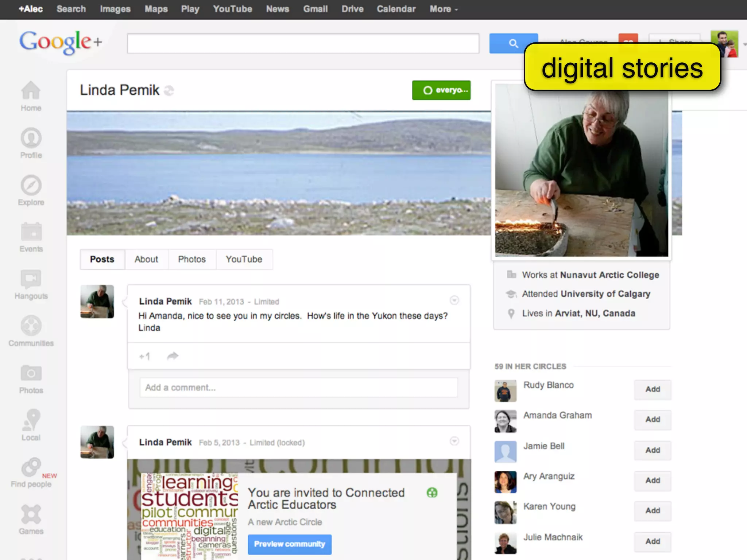The height and width of the screenshot is (560, 747).
Task: Expand the More menu in top bar
Action: pyautogui.click(x=443, y=9)
